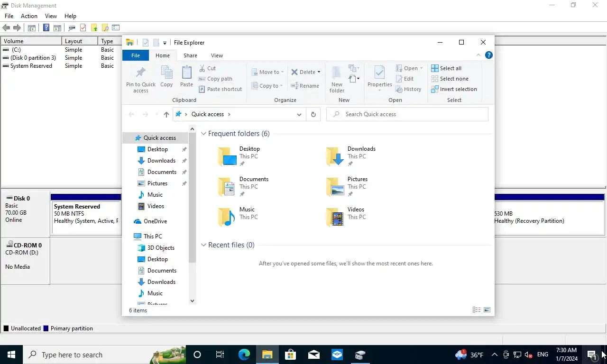This screenshot has height=364, width=607.
Task: Switch to the Share ribbon tab
Action: click(x=190, y=55)
